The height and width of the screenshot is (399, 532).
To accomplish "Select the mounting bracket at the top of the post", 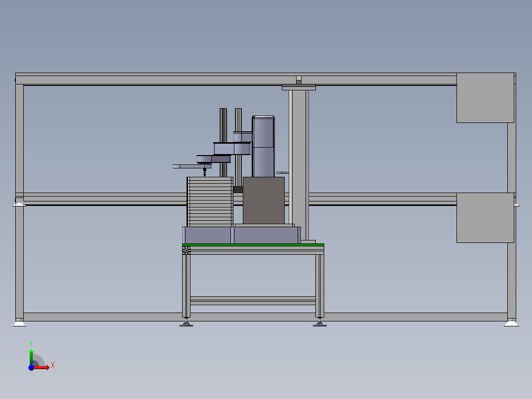I will [x=299, y=87].
